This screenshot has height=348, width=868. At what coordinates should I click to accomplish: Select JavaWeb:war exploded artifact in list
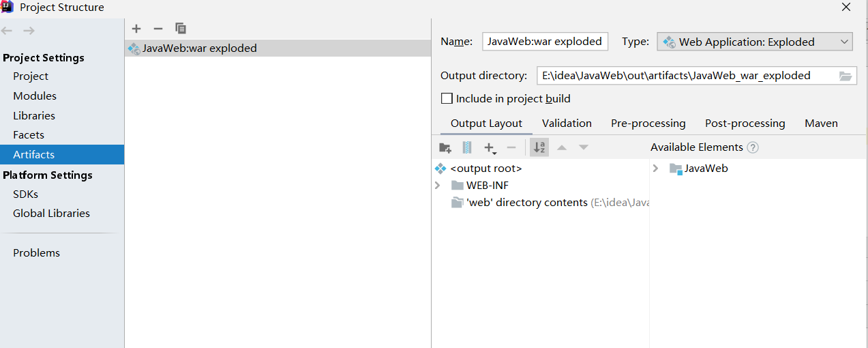278,48
